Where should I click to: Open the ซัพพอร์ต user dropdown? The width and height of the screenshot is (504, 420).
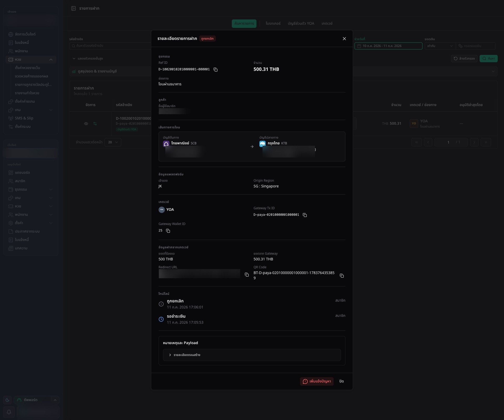point(36,400)
